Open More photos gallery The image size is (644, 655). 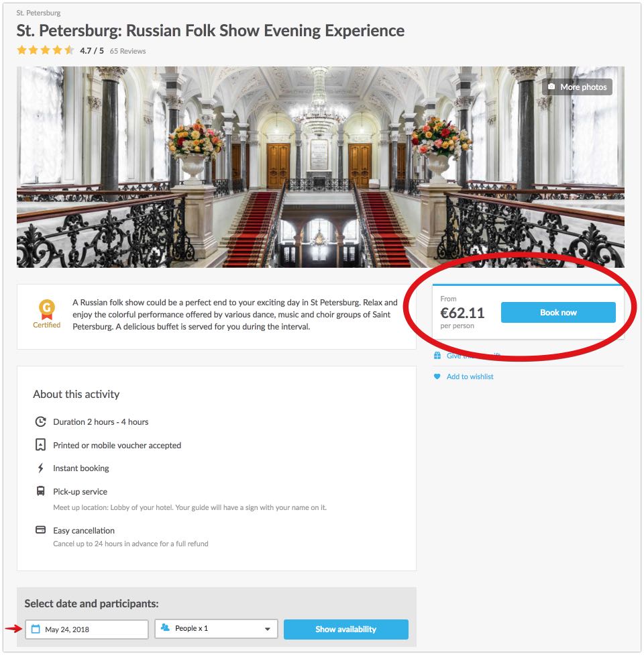577,87
